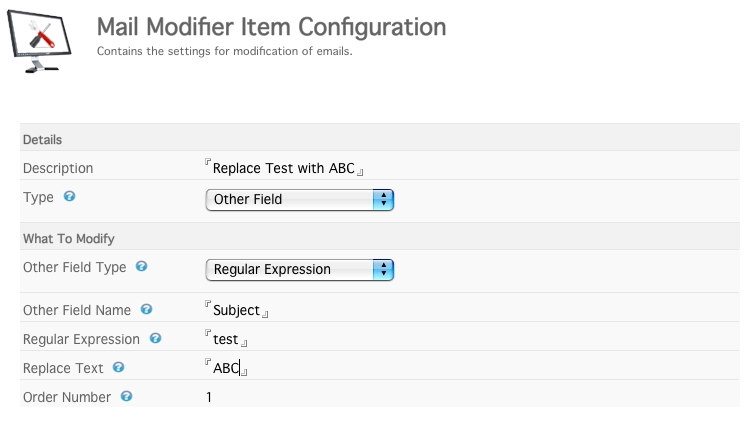The width and height of the screenshot is (754, 421).
Task: Click the help icon next to Type
Action: click(x=69, y=197)
